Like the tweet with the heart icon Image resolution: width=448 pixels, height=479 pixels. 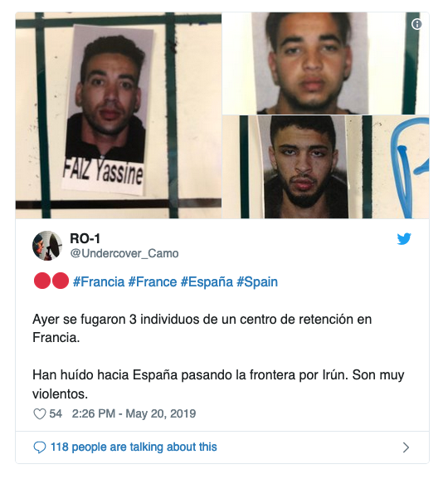(39, 414)
